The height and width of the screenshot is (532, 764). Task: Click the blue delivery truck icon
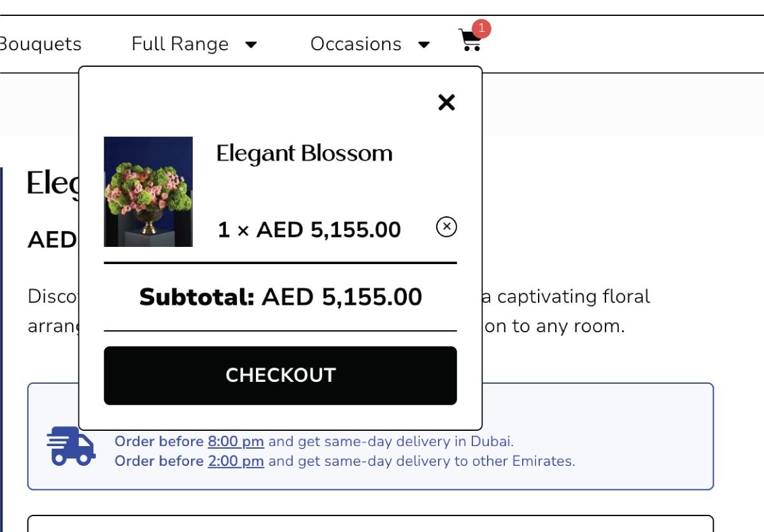(x=71, y=446)
